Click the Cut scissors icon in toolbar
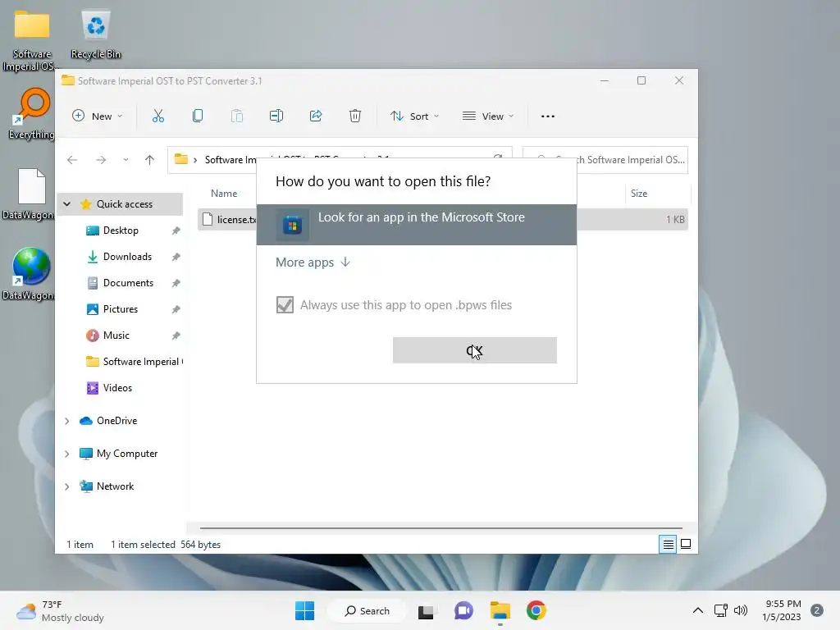Image resolution: width=840 pixels, height=630 pixels. coord(158,116)
